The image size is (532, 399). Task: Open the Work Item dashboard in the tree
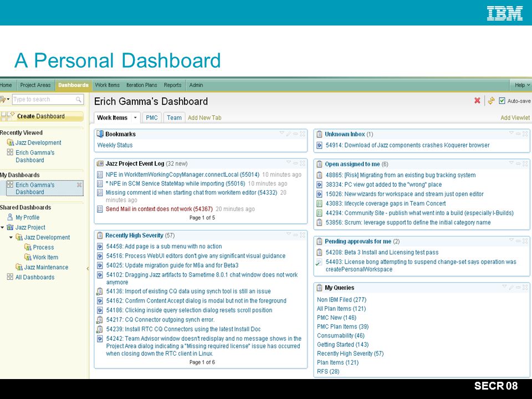(x=45, y=257)
